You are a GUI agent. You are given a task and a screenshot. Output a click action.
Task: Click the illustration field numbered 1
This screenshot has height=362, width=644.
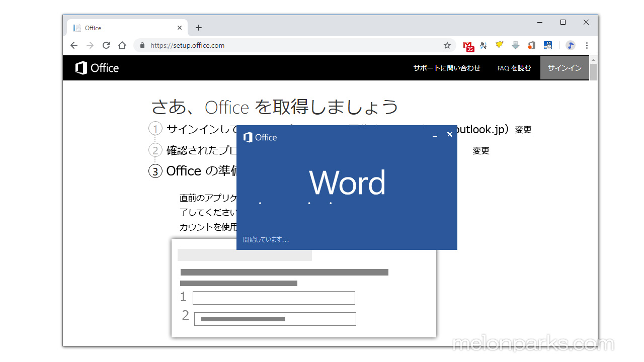click(x=274, y=298)
